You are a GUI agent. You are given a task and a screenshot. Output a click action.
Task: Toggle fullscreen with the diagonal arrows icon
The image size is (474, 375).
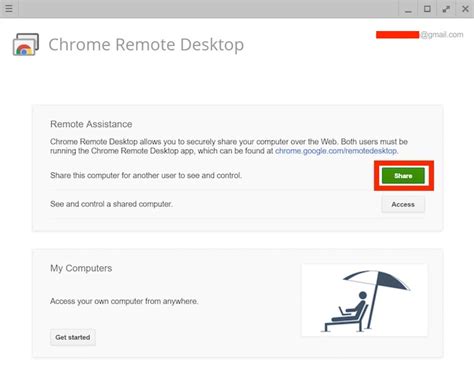pyautogui.click(x=446, y=9)
